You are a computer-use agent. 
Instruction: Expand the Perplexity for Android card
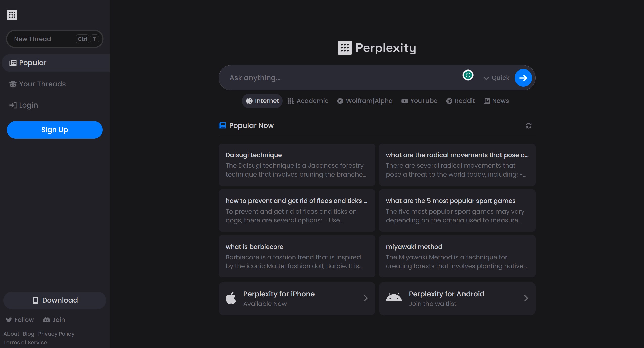526,298
